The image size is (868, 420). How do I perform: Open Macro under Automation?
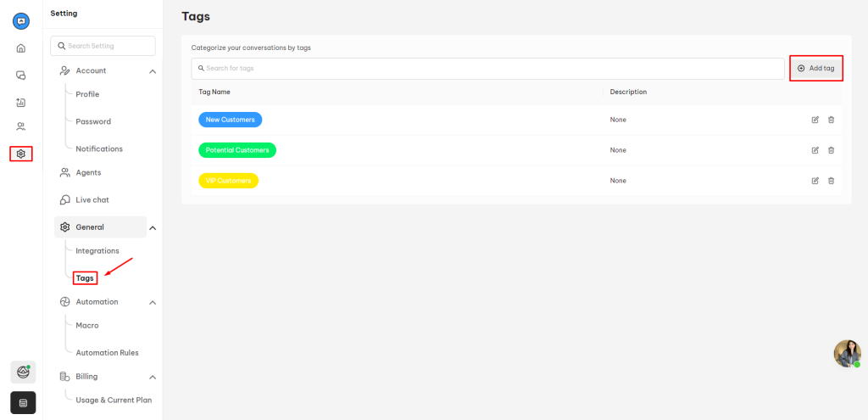point(87,325)
